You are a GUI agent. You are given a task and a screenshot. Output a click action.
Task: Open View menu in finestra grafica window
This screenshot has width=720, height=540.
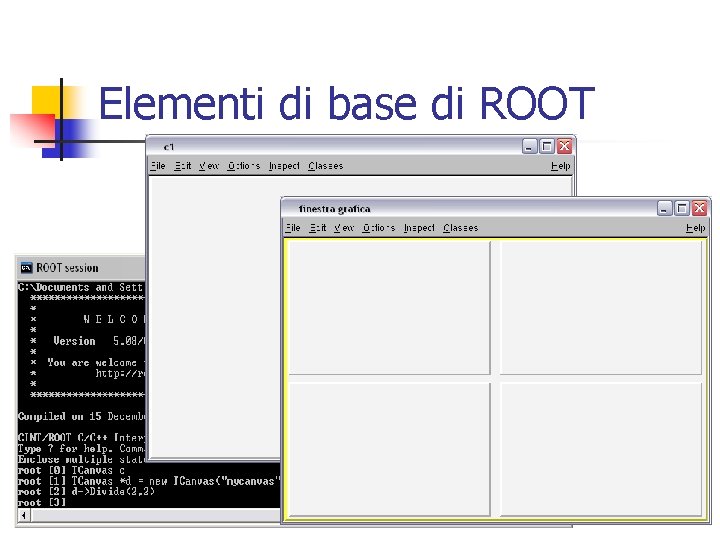coord(344,228)
